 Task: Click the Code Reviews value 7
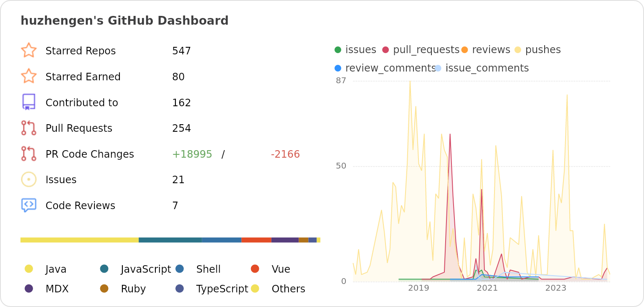[175, 206]
